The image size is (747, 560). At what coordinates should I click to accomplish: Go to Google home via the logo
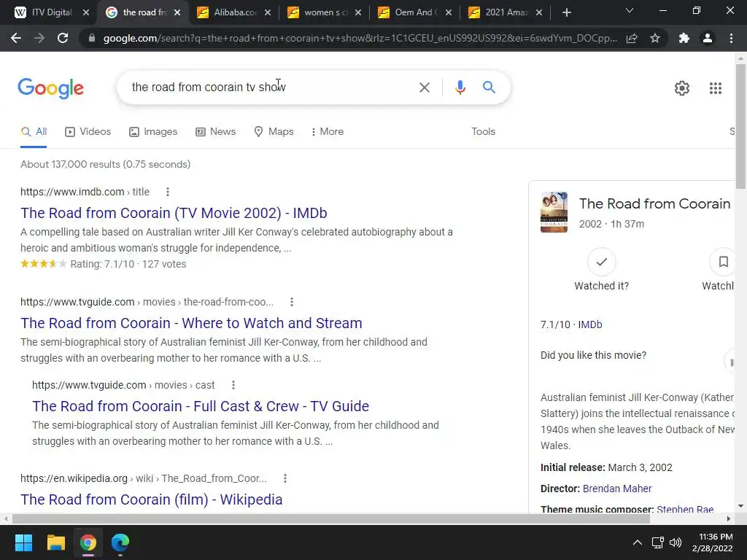[x=50, y=88]
